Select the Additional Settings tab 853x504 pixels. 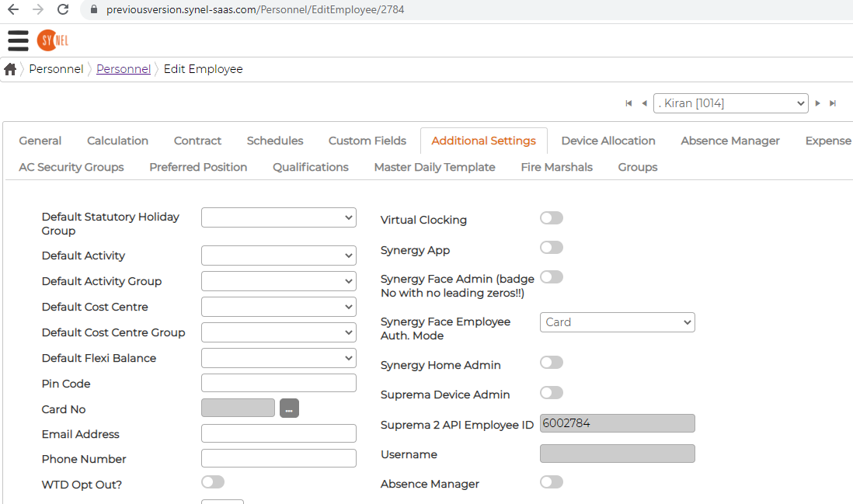click(484, 141)
